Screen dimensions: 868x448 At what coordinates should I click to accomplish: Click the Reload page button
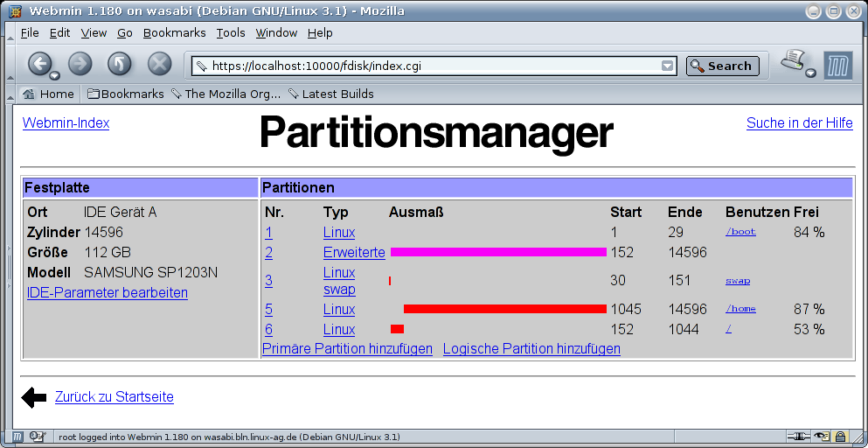click(x=120, y=65)
